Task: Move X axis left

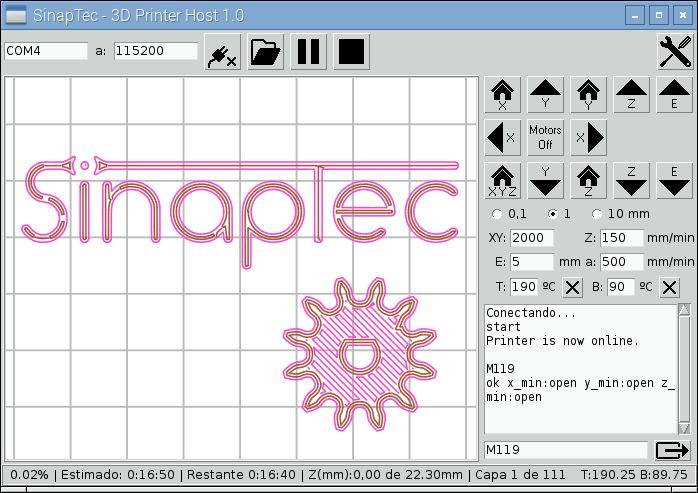Action: pyautogui.click(x=502, y=137)
